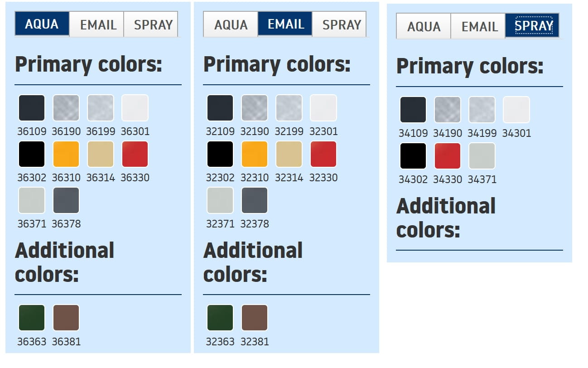588x368 pixels.
Task: Pick the white spray swatch 34301
Action: (x=516, y=110)
